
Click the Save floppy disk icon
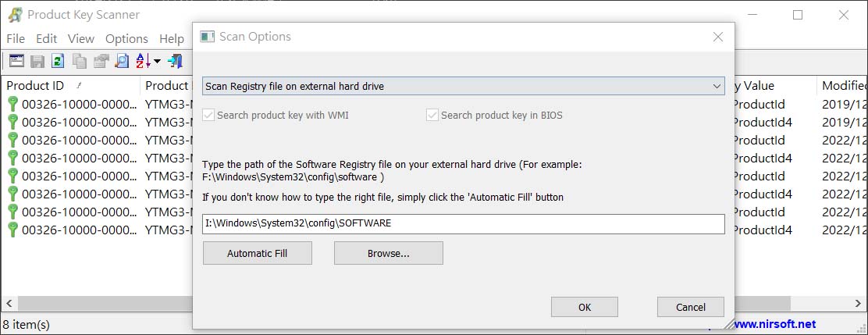(x=37, y=61)
